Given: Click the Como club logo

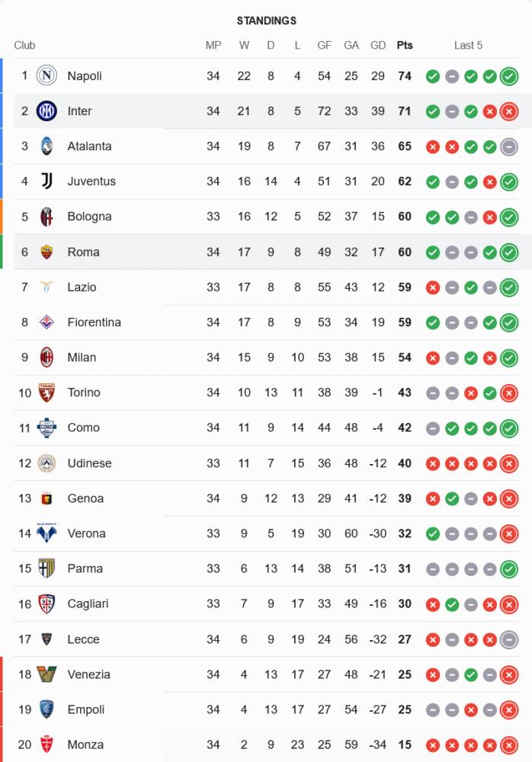Looking at the screenshot, I should pos(46,427).
